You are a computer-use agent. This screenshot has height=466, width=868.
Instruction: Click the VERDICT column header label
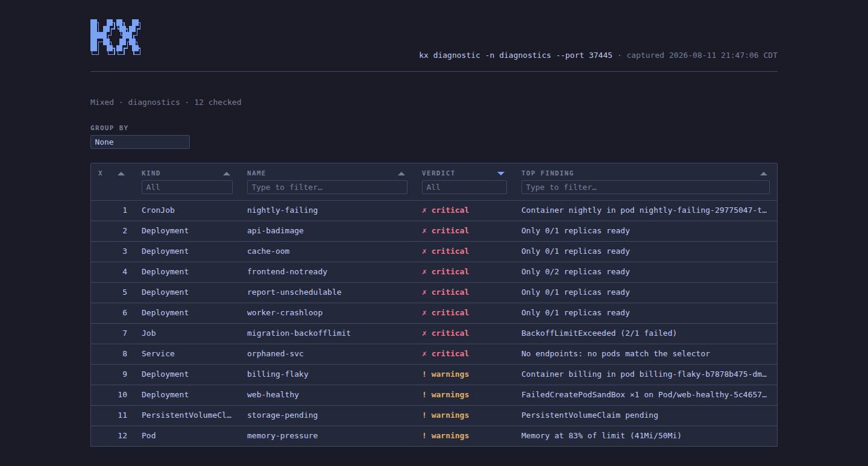(438, 173)
